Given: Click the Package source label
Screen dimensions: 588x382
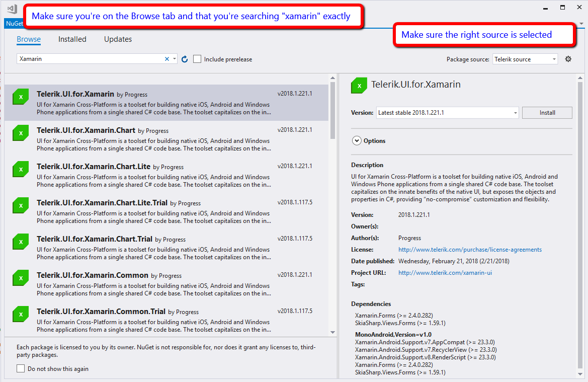Looking at the screenshot, I should click(468, 59).
